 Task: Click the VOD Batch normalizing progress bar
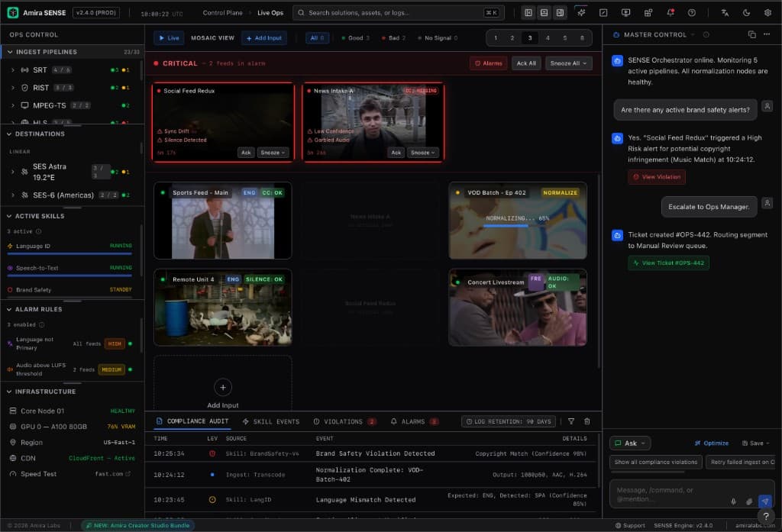tap(516, 226)
